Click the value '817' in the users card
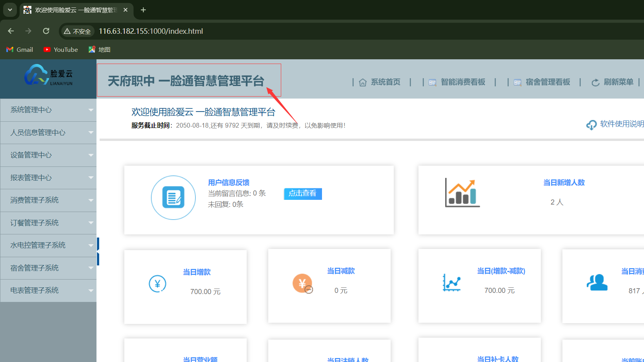 coord(634,291)
